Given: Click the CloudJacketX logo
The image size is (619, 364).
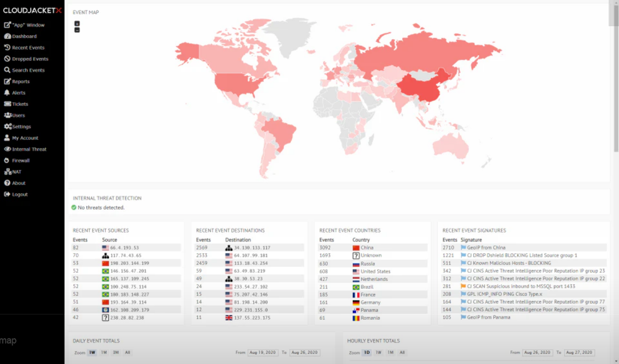Looking at the screenshot, I should point(32,11).
